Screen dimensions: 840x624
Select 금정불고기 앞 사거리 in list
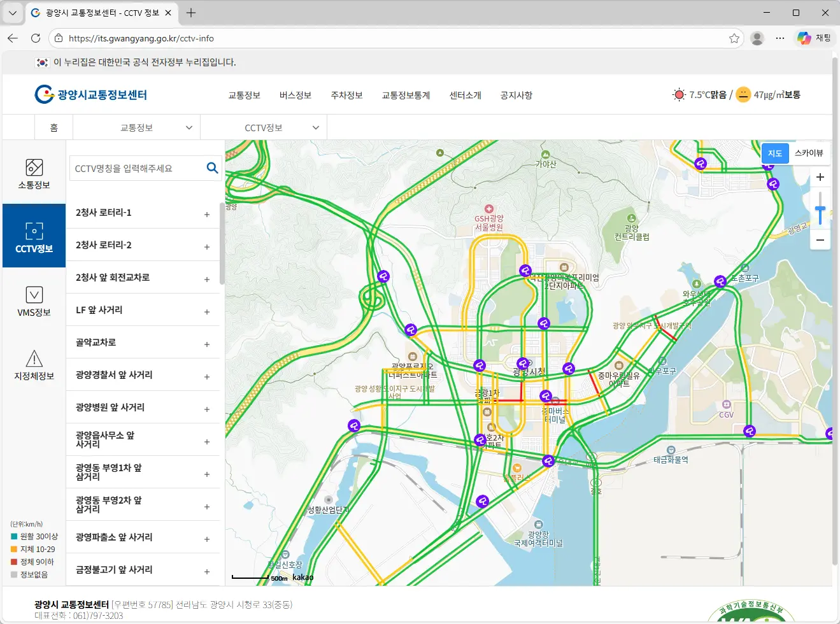coord(143,570)
